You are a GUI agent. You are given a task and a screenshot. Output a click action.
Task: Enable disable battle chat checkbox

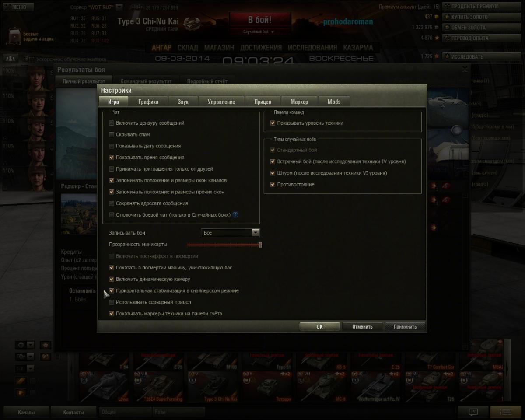point(112,215)
